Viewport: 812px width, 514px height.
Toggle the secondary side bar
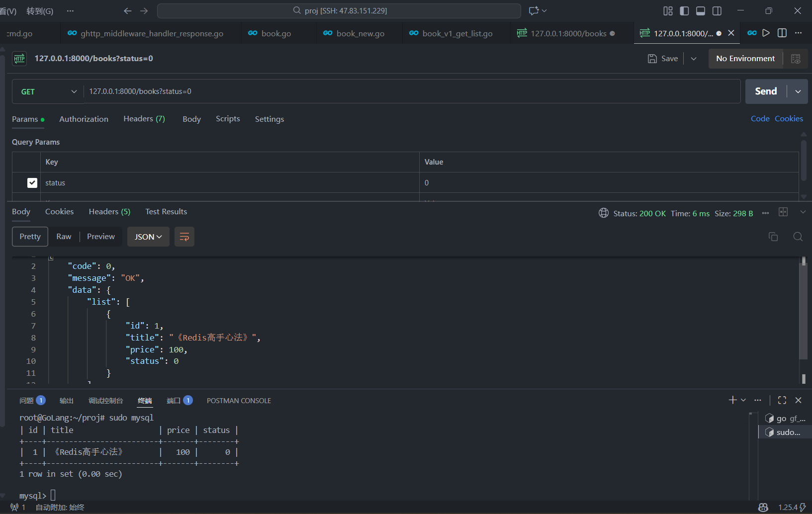tap(717, 11)
